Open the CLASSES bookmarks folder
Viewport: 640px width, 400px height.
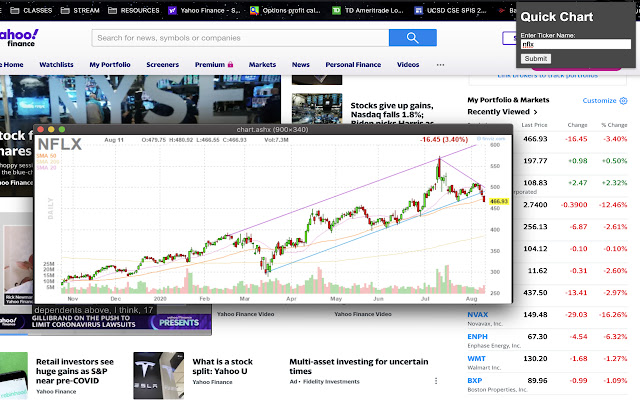(x=31, y=11)
